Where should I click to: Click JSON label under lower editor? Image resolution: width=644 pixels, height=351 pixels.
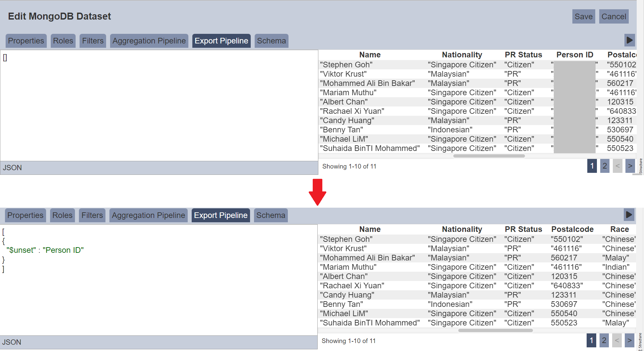point(12,342)
